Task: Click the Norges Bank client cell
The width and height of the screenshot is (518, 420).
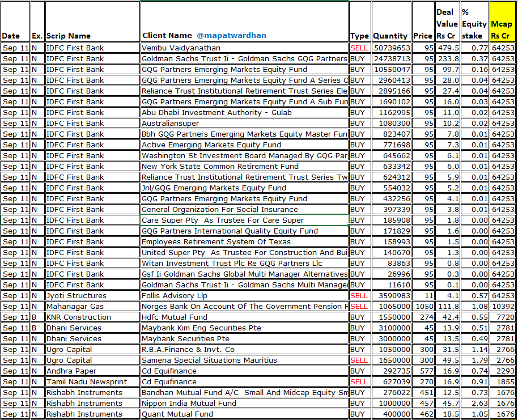Action: click(x=244, y=306)
